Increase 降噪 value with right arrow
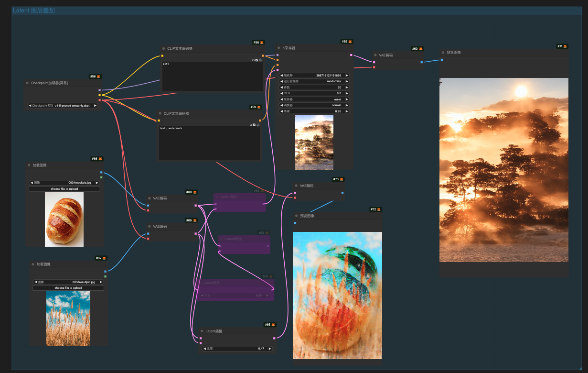 pyautogui.click(x=347, y=111)
